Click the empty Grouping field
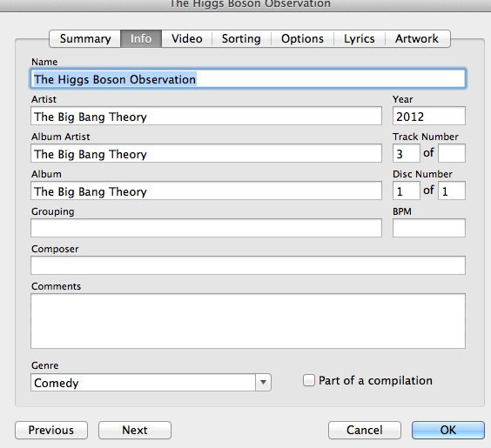Screen dimensions: 491x448 click(x=206, y=228)
